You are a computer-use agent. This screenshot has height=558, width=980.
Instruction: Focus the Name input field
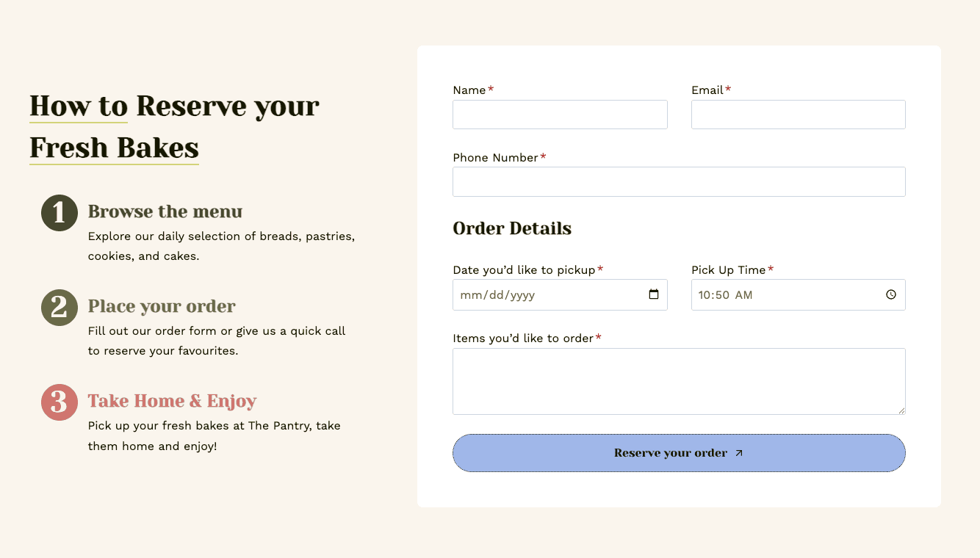coord(560,115)
